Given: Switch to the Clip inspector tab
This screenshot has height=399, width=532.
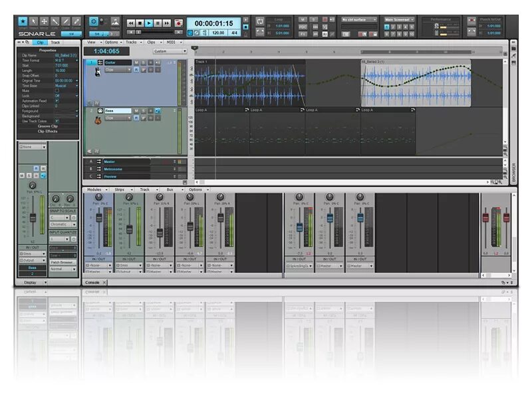Looking at the screenshot, I should pos(41,43).
